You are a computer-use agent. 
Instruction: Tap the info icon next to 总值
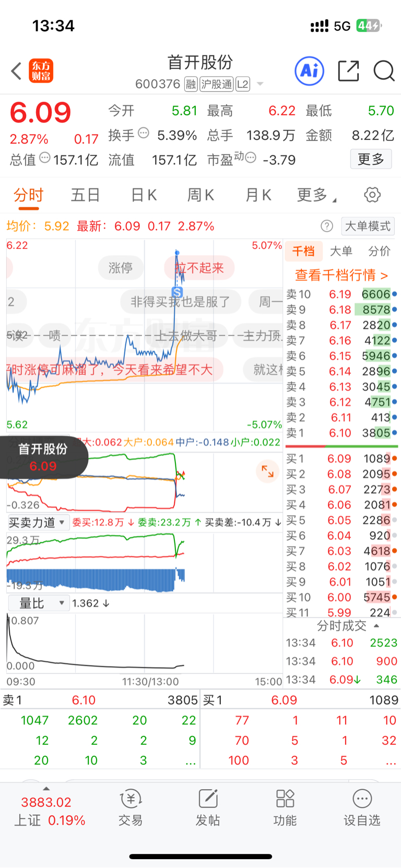[x=45, y=158]
